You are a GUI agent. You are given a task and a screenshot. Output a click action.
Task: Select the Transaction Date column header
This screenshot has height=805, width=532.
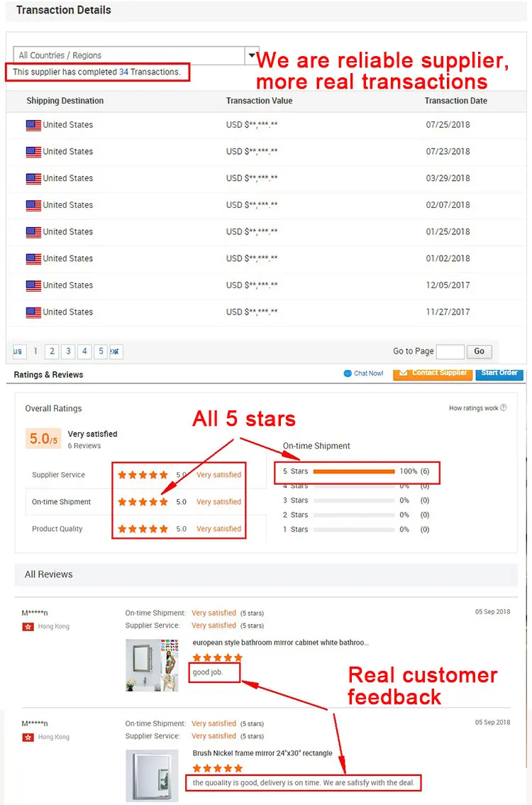[x=455, y=101]
